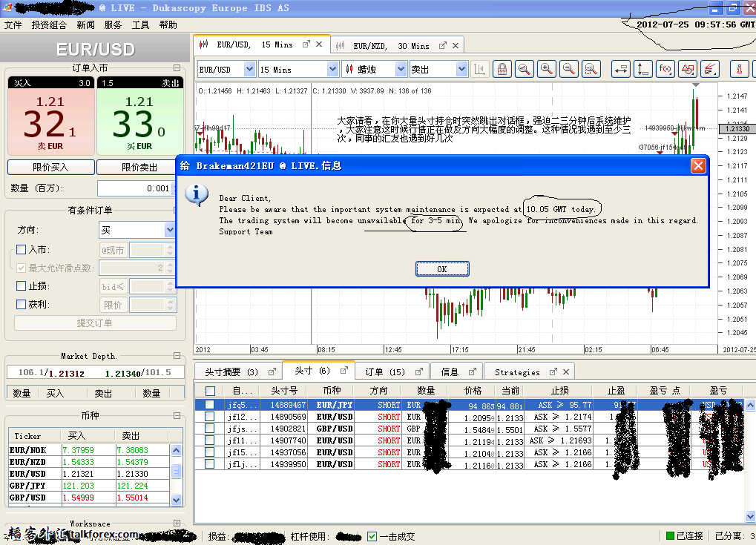Click the positions table vertical scrollbar
Screen dimensions: 756x545
[x=750, y=460]
